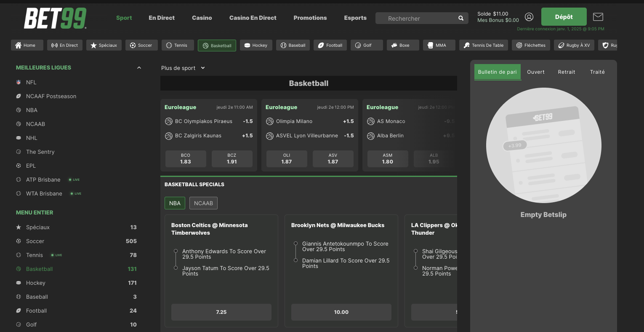The image size is (644, 332).
Task: Collapse the Meilleures Ligues section
Action: [x=139, y=68]
